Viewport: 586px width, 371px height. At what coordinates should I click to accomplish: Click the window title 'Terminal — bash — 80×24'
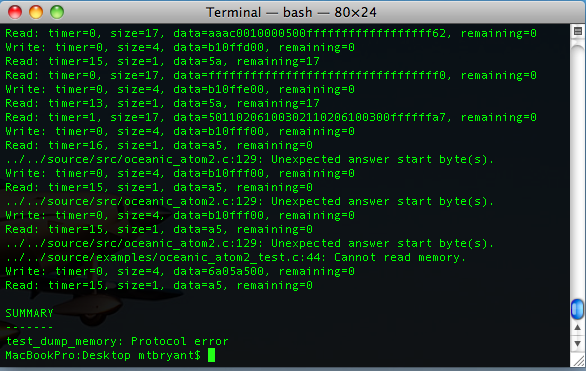point(291,12)
